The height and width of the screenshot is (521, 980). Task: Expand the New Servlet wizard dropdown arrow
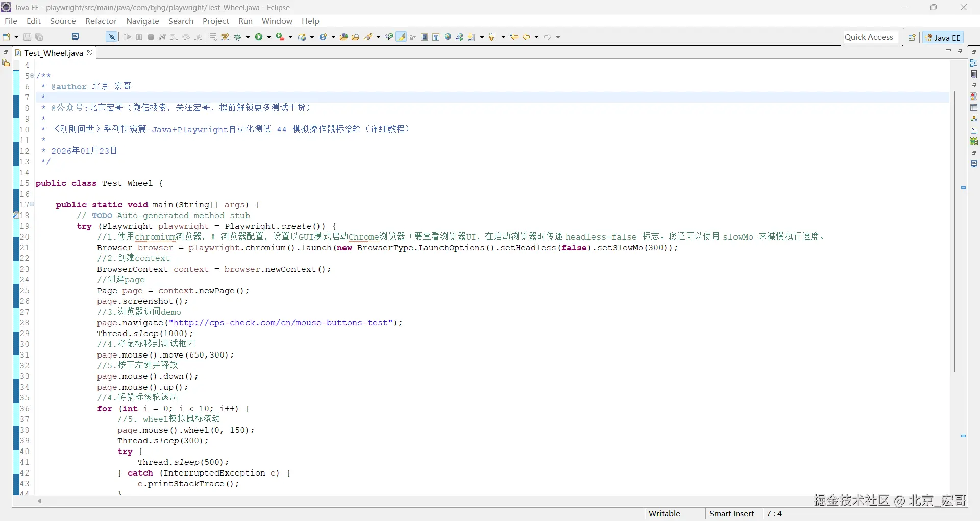[334, 37]
